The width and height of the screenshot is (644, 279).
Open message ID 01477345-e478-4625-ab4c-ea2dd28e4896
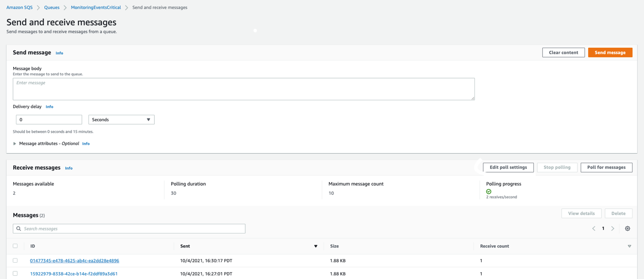click(x=74, y=261)
